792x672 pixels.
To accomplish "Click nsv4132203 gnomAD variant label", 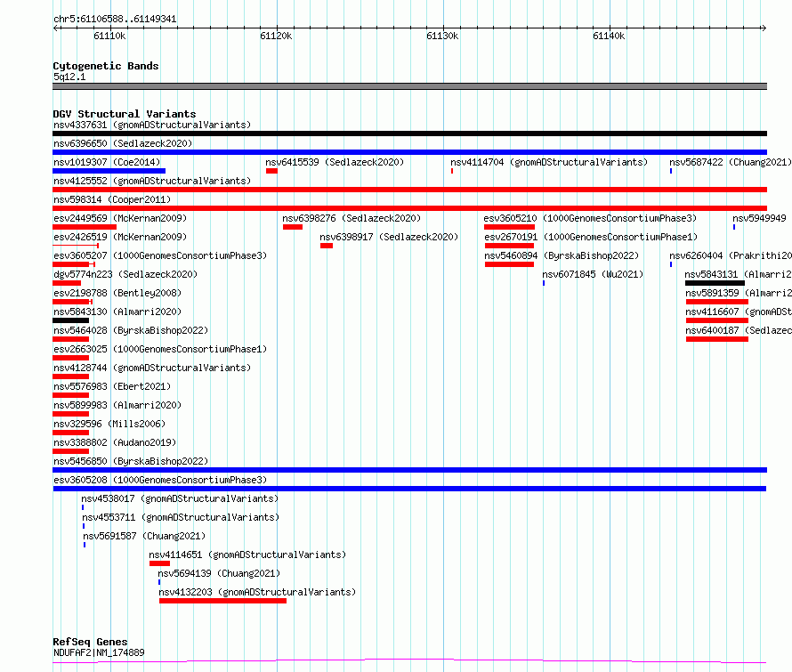I will (257, 592).
